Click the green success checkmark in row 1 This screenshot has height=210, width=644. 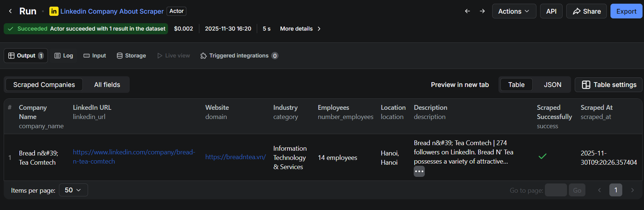tap(542, 156)
